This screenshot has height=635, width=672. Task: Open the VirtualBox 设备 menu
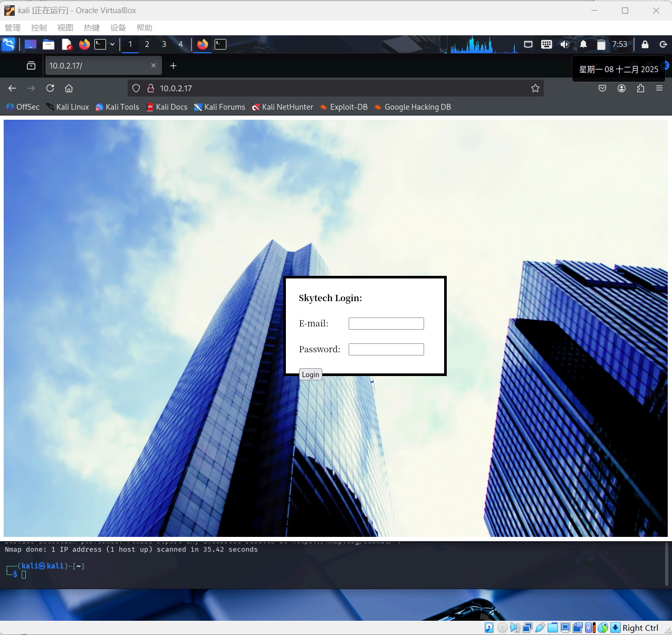click(x=118, y=28)
